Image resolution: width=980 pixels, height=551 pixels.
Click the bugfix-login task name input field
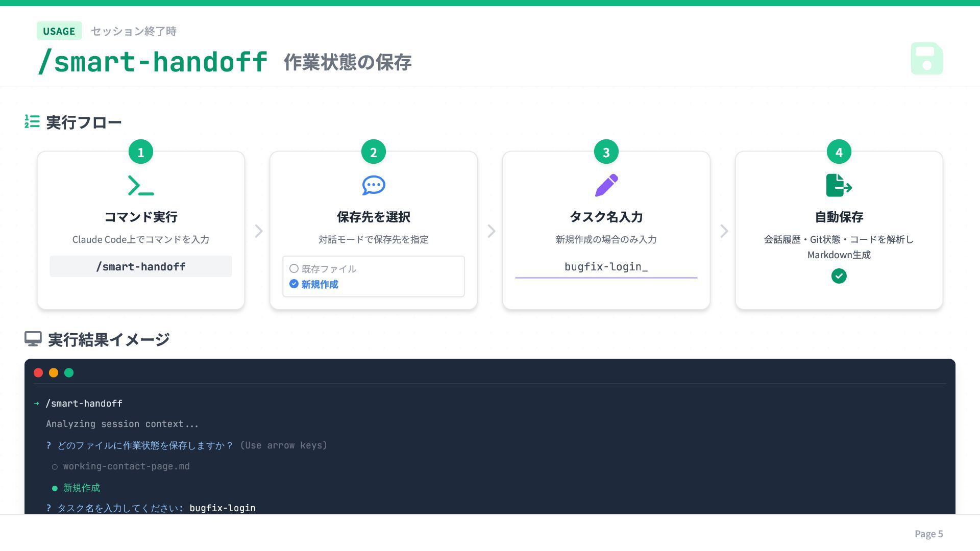(x=606, y=267)
